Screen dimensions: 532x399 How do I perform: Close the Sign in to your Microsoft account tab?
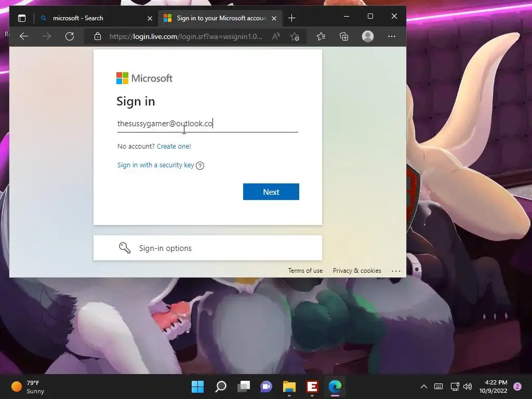(274, 18)
